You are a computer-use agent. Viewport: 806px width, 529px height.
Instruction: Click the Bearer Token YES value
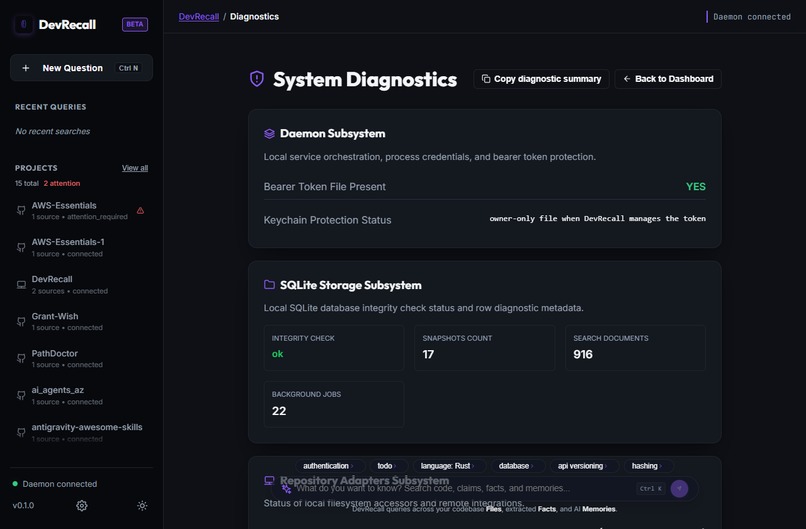click(695, 187)
